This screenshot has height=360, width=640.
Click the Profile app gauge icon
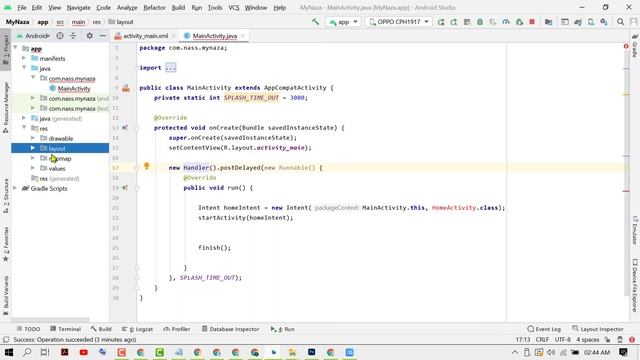pyautogui.click(x=506, y=22)
